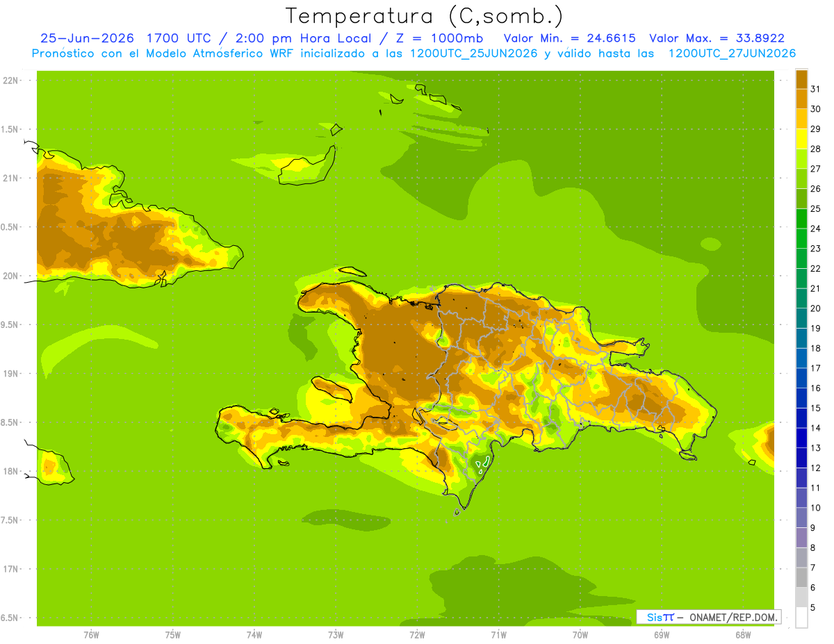Screen dimensions: 834x644
Task: Pick the legend swatch between 12 and 13
Action: pyautogui.click(x=801, y=458)
